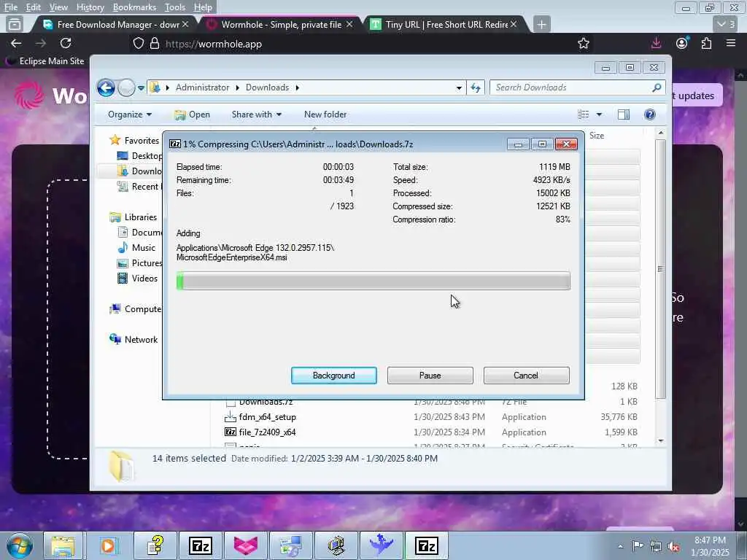Bookmark wormhole.app with the star icon
Viewport: 747px width, 560px height.
pyautogui.click(x=583, y=43)
